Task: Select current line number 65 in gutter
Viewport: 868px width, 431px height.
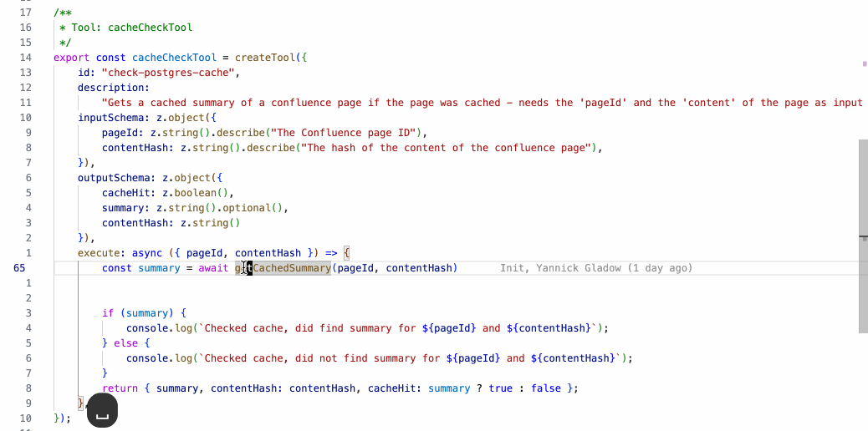Action: pyautogui.click(x=19, y=268)
